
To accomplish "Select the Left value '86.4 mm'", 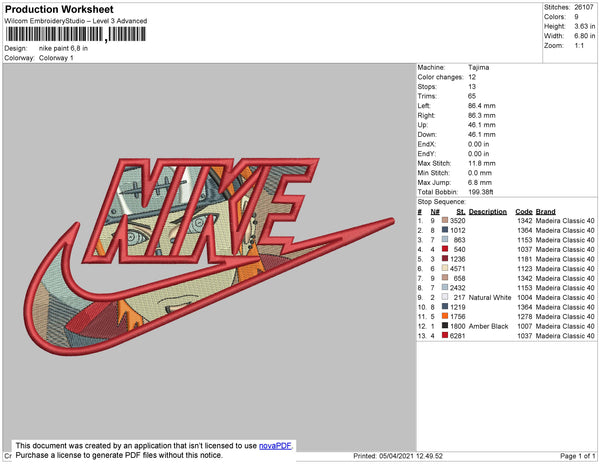I will click(481, 106).
